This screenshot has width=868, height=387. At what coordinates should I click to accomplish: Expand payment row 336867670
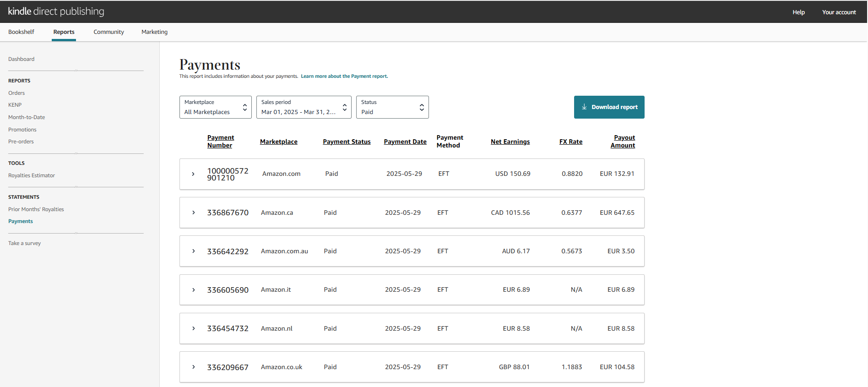(x=193, y=213)
